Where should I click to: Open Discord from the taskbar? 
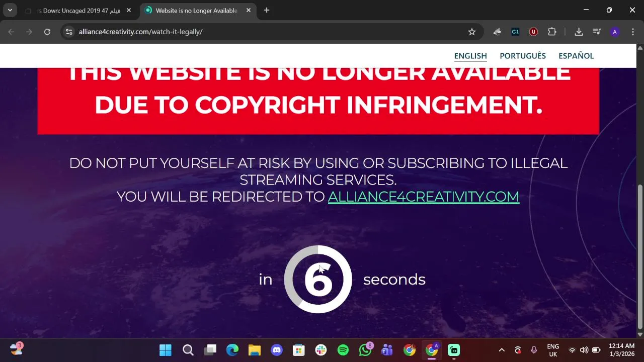point(277,350)
